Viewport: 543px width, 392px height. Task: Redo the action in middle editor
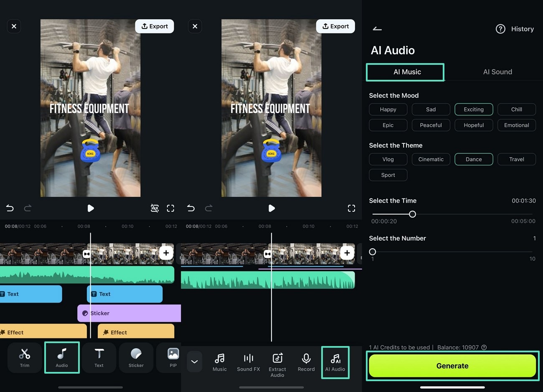click(209, 208)
